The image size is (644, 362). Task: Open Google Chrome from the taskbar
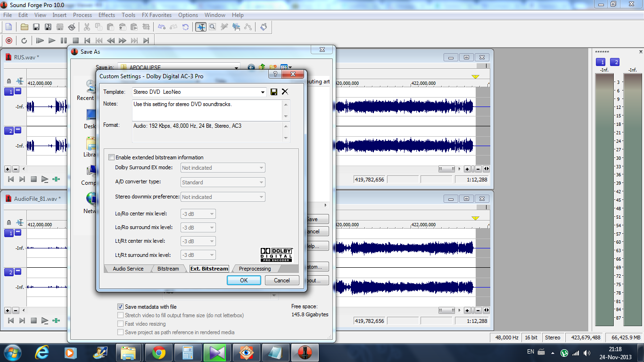coord(158,353)
